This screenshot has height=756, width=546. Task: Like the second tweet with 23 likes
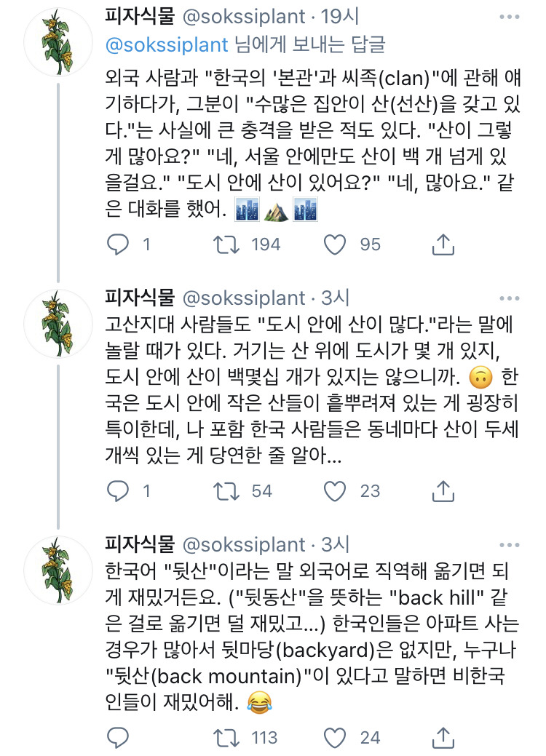335,491
